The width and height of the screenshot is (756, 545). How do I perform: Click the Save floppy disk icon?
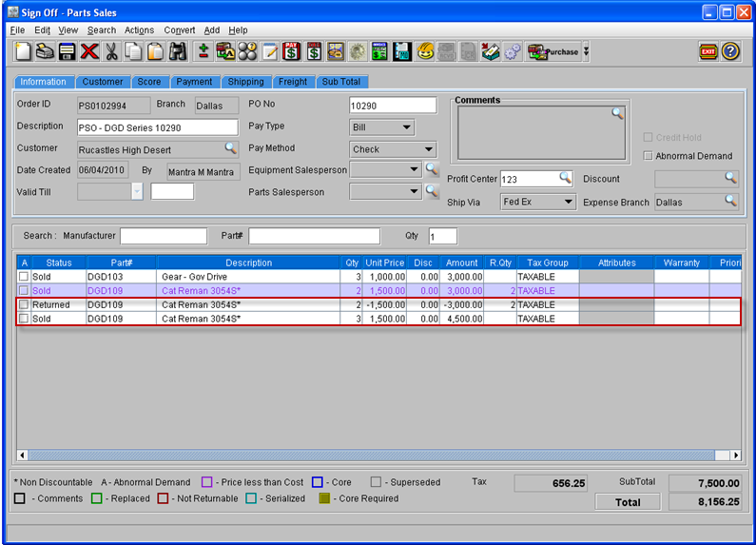click(x=67, y=51)
